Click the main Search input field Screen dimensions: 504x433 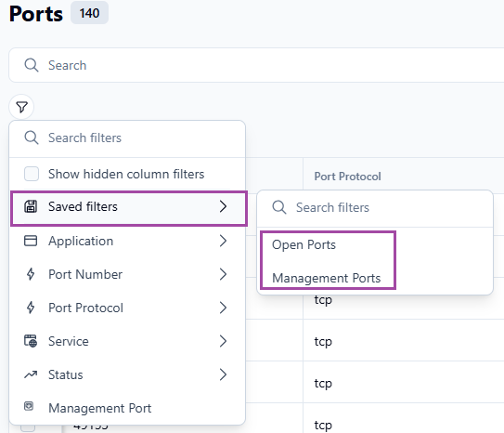pyautogui.click(x=256, y=65)
